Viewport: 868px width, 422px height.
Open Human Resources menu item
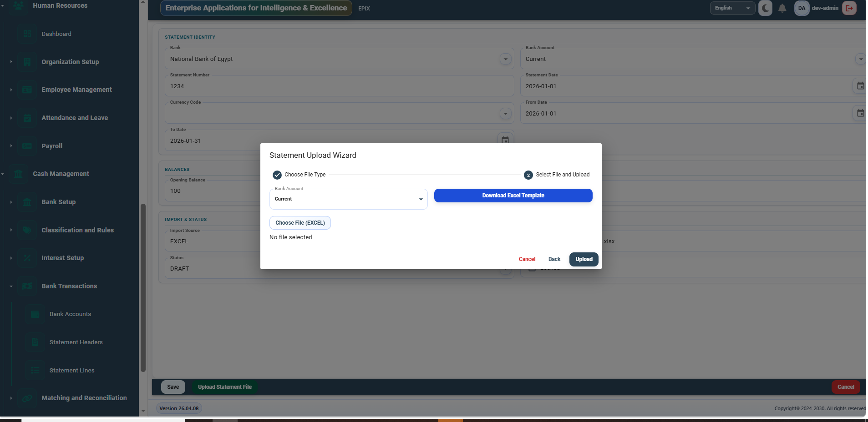tap(60, 5)
